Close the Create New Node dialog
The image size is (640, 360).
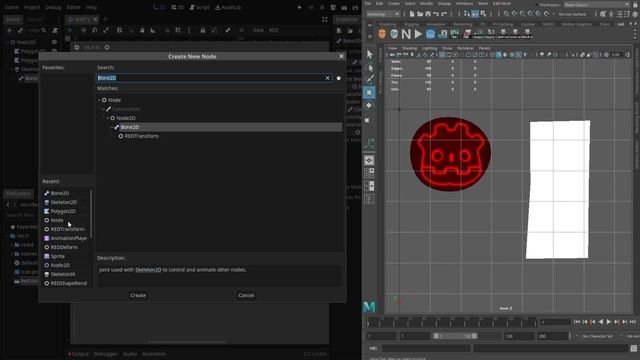341,56
